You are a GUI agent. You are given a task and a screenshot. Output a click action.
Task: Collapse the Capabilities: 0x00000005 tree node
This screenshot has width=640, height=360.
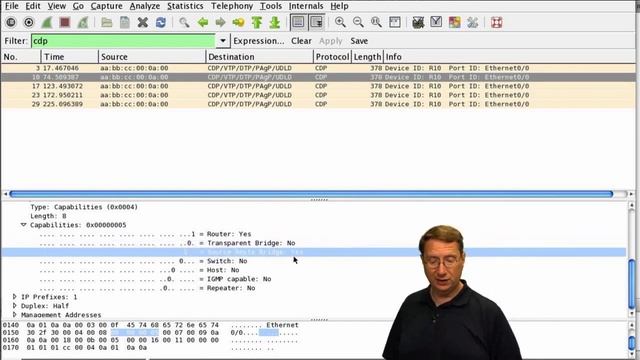[x=23, y=225]
